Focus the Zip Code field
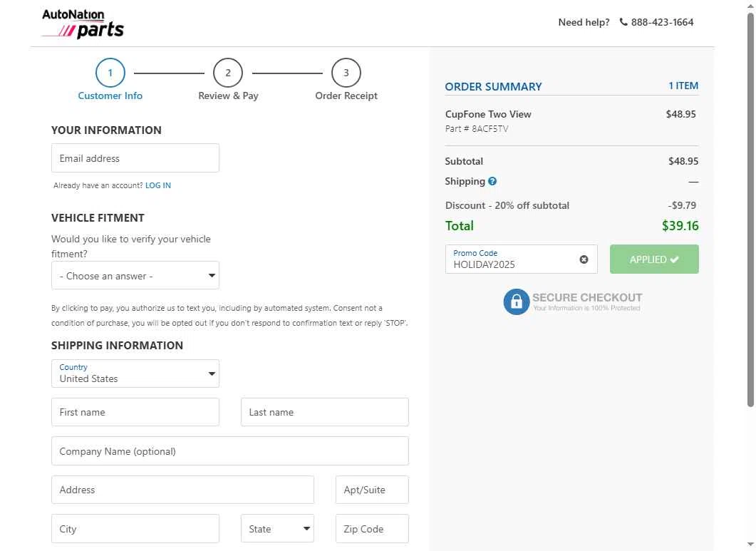The image size is (756, 551). click(372, 529)
